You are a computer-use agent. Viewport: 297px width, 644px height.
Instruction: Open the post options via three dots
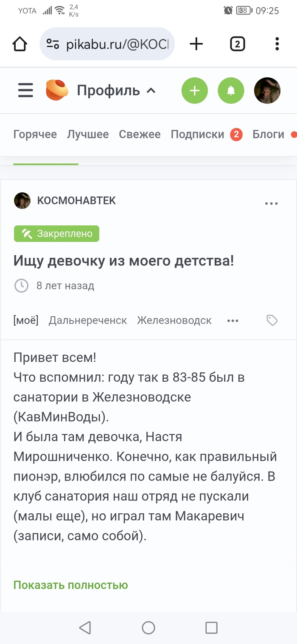pyautogui.click(x=271, y=203)
